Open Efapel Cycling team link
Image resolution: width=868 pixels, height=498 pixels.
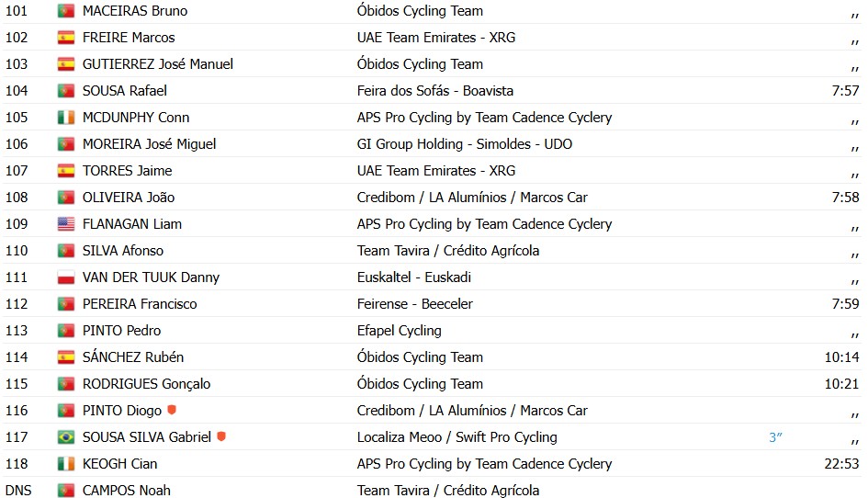tap(400, 331)
